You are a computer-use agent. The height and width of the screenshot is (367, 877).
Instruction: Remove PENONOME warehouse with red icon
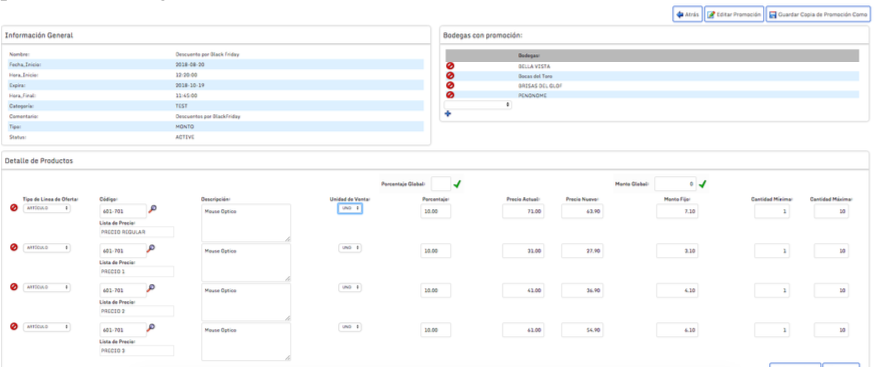click(x=450, y=95)
